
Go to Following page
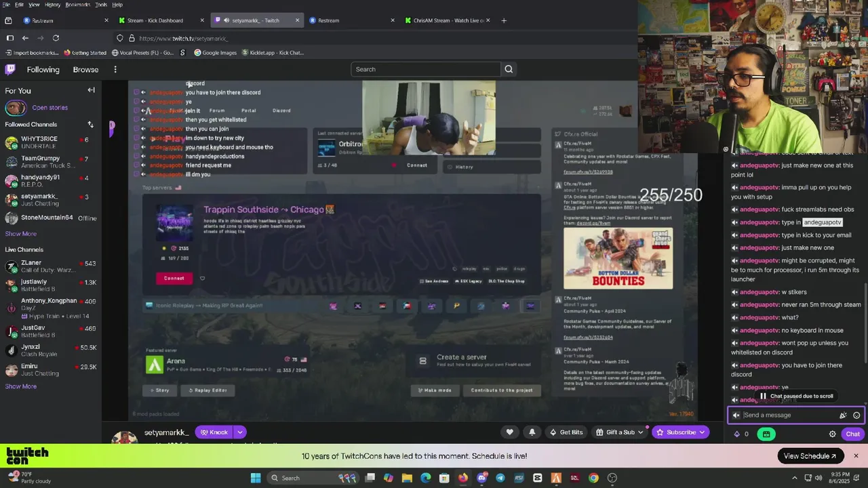(x=43, y=69)
